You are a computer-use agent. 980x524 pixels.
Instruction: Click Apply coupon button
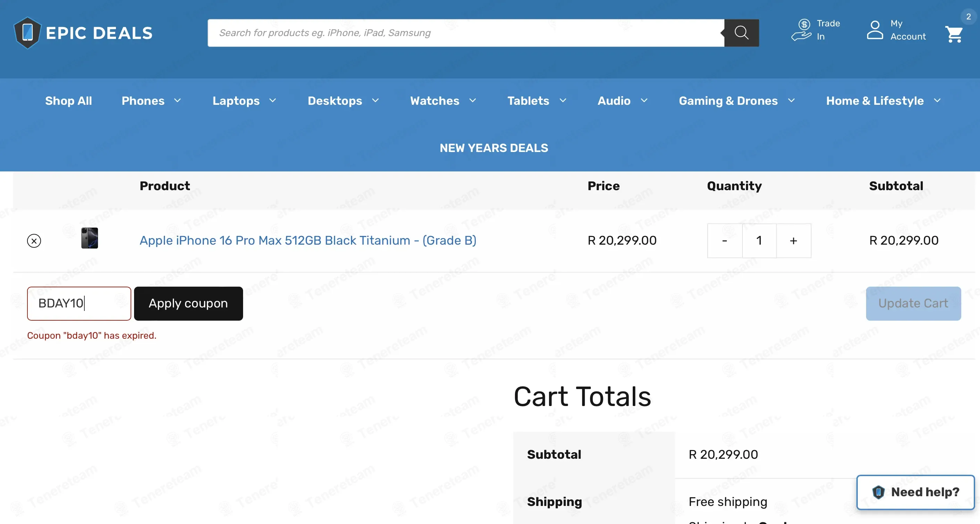coord(188,303)
